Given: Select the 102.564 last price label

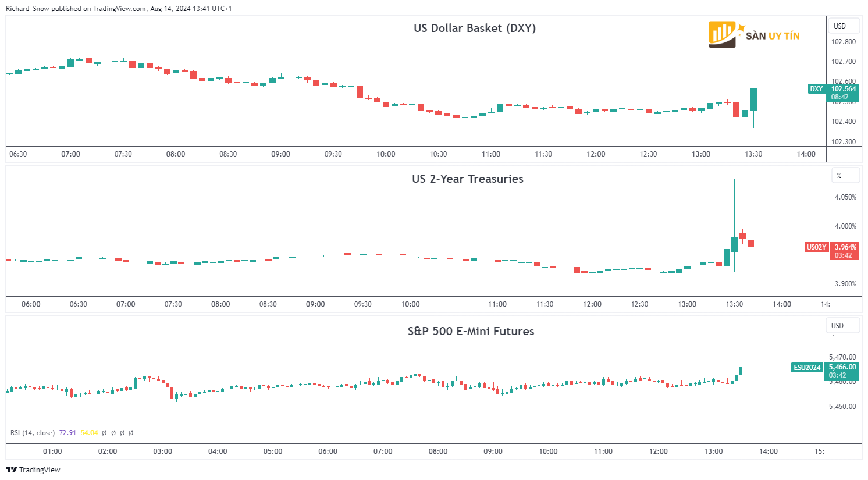Looking at the screenshot, I should click(844, 89).
